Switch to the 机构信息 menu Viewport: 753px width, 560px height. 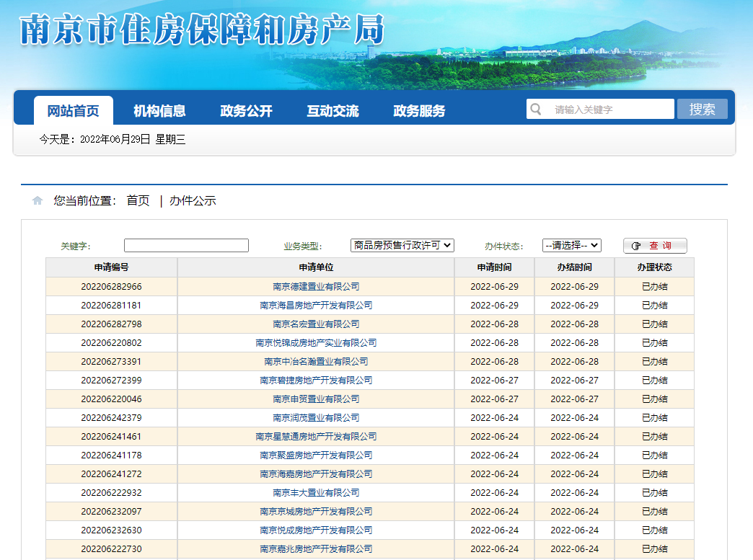(x=159, y=111)
